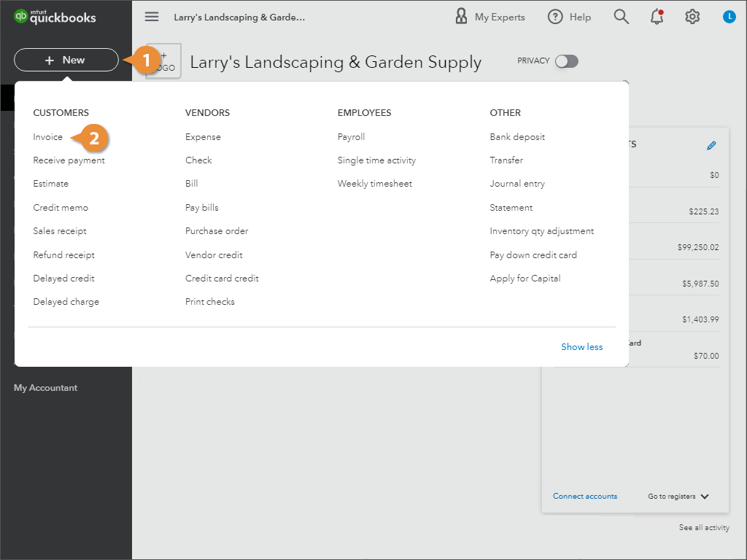Viewport: 747px width, 560px height.
Task: Click the New button
Action: coord(66,60)
